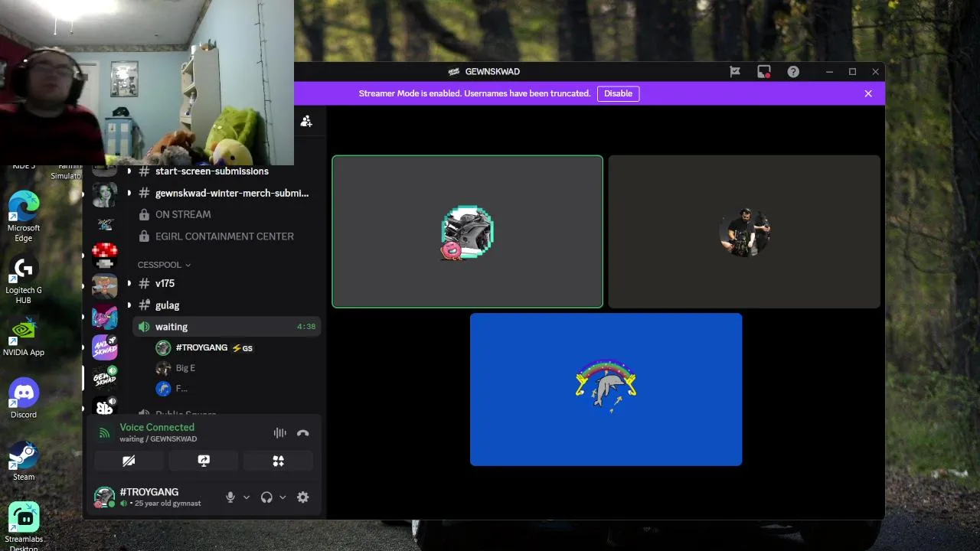This screenshot has height=551, width=980.
Task: Focus the #TROYGANG motorcycle avatar video tile
Action: (467, 231)
